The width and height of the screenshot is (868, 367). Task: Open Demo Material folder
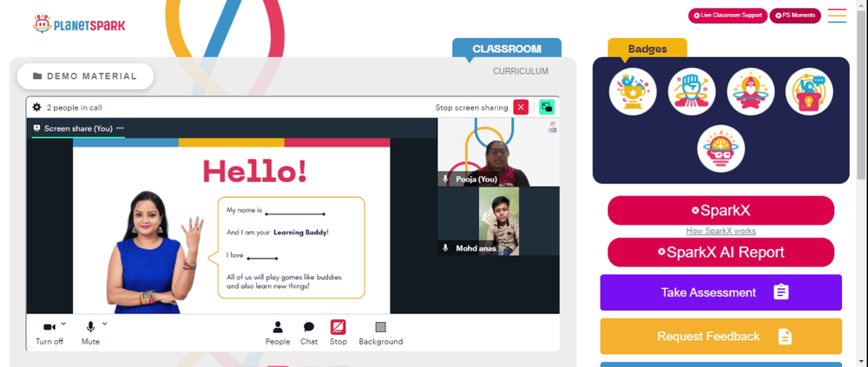[x=85, y=76]
